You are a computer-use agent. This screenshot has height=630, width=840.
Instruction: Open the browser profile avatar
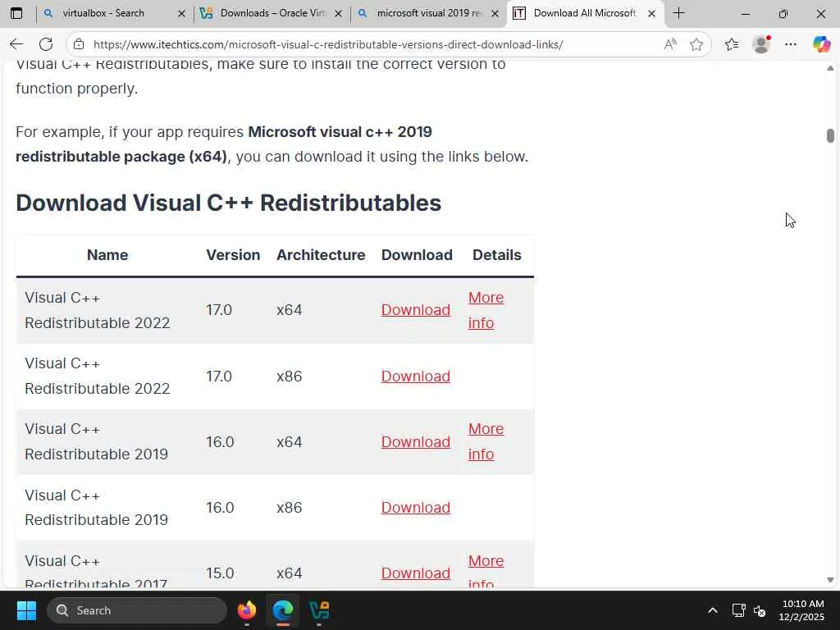coord(761,44)
